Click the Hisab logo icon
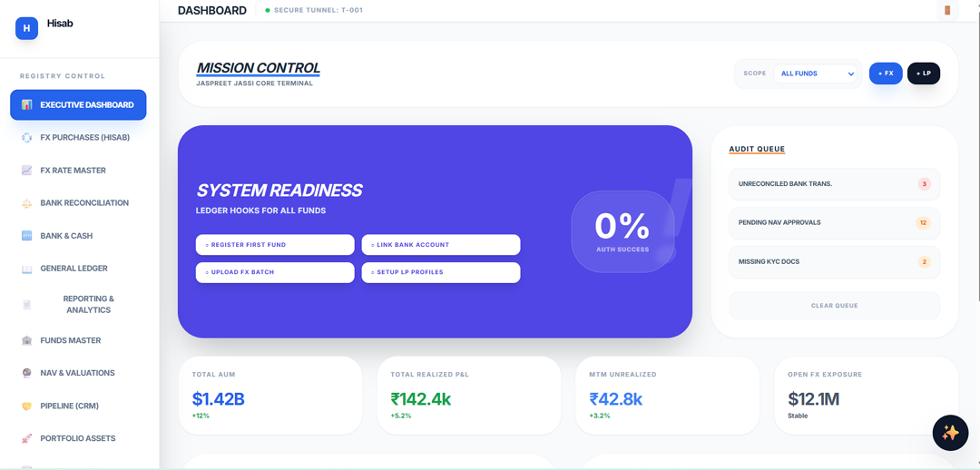980x470 pixels. pos(26,28)
